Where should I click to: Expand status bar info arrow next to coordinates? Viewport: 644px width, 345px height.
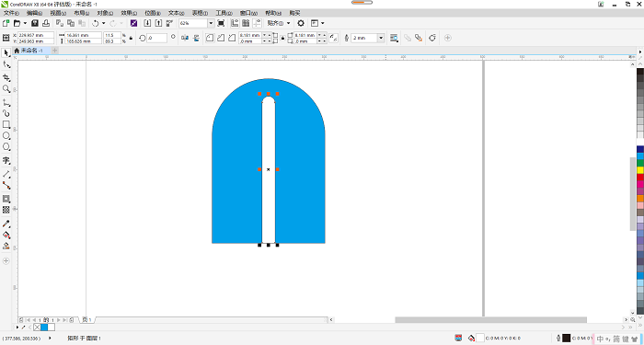tap(50, 338)
